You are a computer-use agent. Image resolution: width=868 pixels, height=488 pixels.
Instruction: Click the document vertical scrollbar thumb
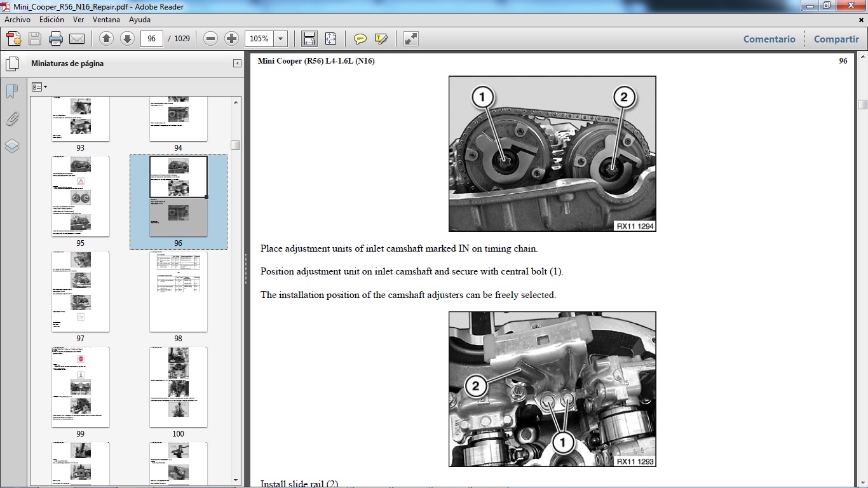tap(862, 104)
